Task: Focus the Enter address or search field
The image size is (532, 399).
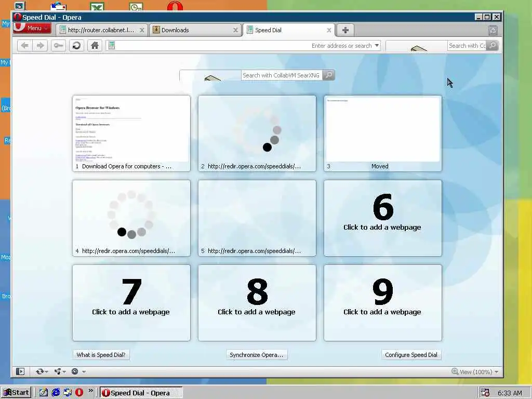Action: tap(243, 46)
